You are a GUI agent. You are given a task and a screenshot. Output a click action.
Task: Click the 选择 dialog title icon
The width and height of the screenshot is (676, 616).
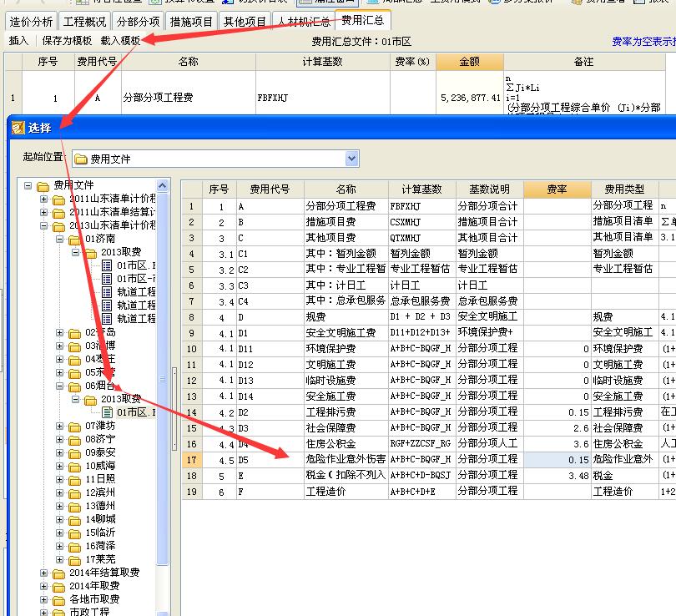(x=18, y=128)
